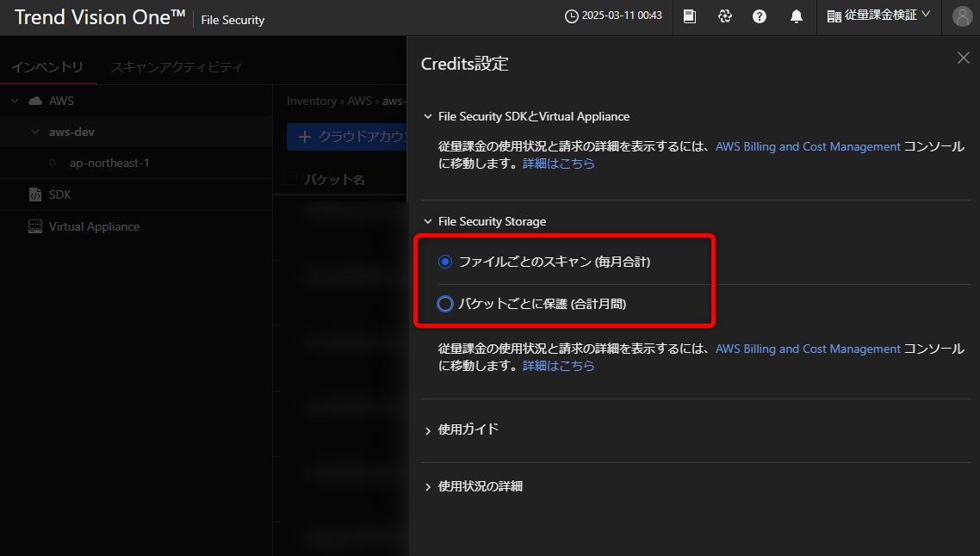Open 詳細はこちら link under Storage section

click(x=558, y=366)
